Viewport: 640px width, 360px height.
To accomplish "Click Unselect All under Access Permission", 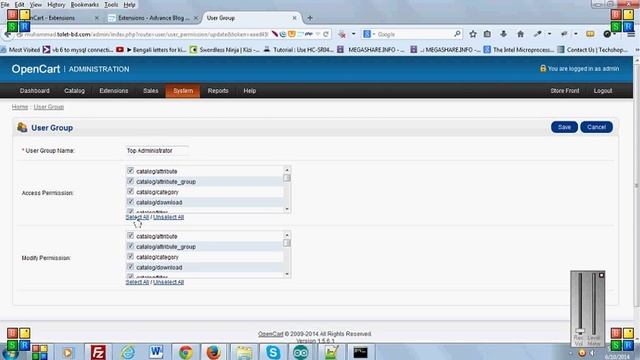I will (x=169, y=217).
